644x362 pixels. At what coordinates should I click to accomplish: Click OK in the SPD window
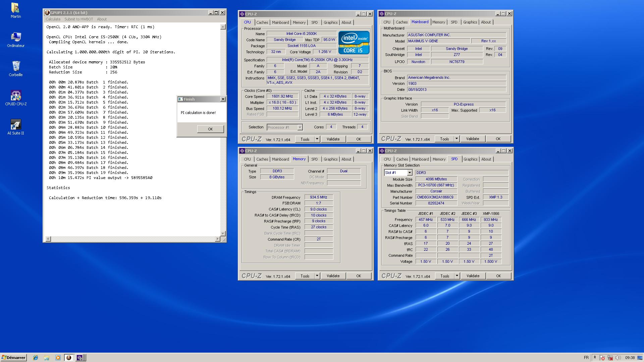[x=498, y=276]
